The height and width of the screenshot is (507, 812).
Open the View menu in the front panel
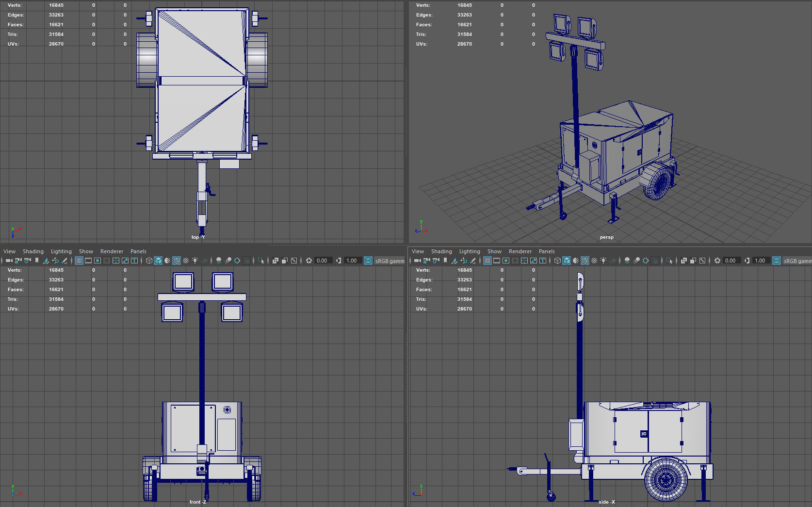click(x=9, y=251)
